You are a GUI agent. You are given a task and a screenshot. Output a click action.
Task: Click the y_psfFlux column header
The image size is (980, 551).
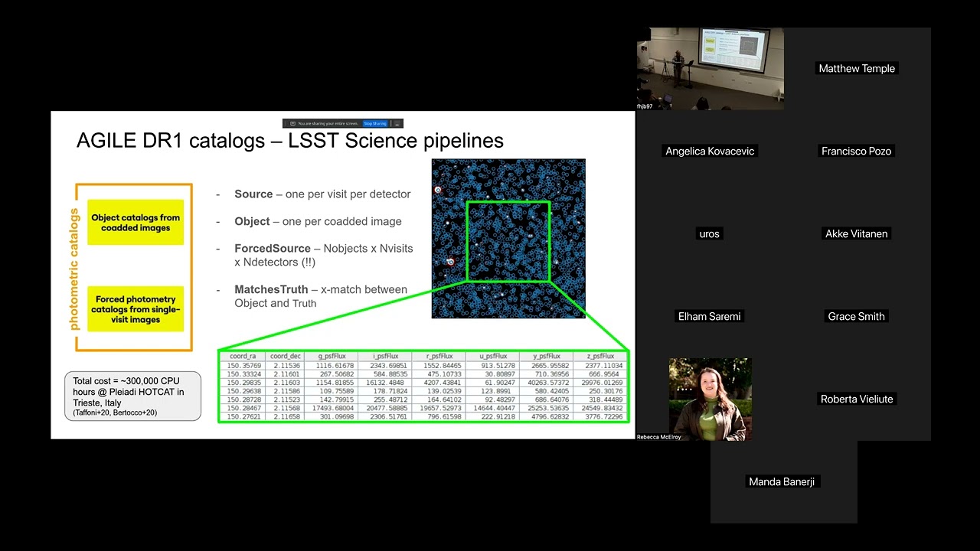pyautogui.click(x=546, y=357)
